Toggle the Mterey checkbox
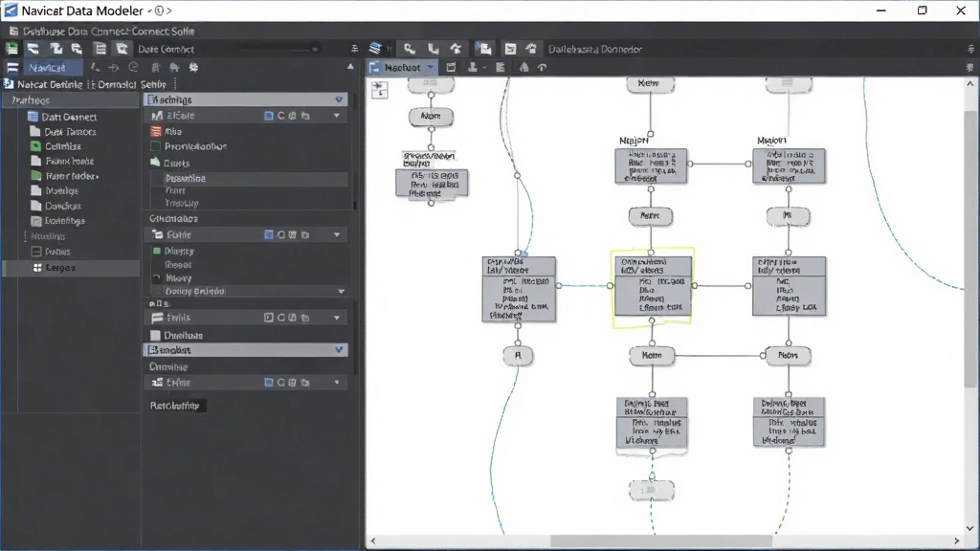The image size is (980, 551). (157, 278)
